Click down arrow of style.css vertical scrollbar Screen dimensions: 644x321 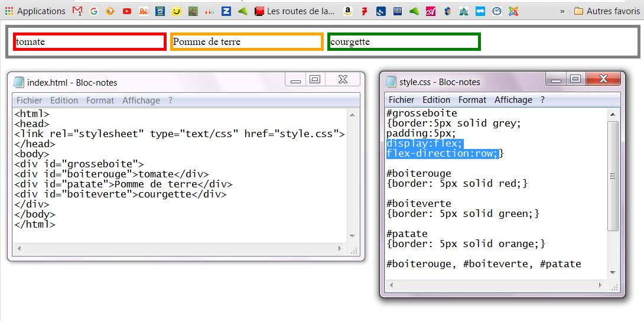(x=613, y=272)
